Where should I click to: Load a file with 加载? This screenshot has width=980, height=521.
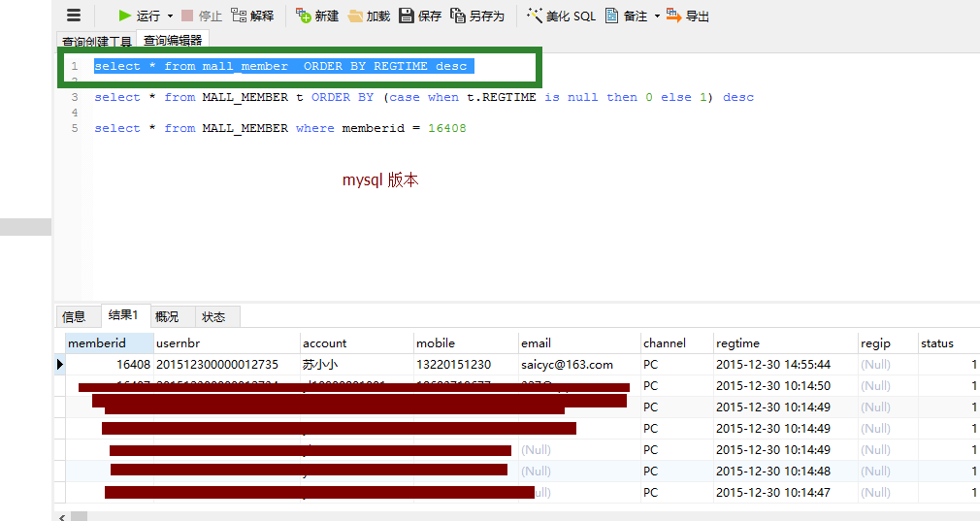(x=369, y=16)
